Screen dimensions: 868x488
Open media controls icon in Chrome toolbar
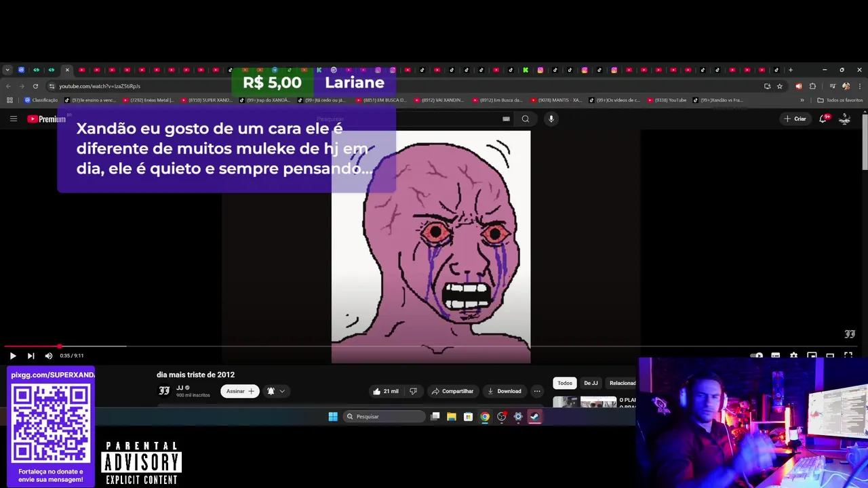[833, 86]
